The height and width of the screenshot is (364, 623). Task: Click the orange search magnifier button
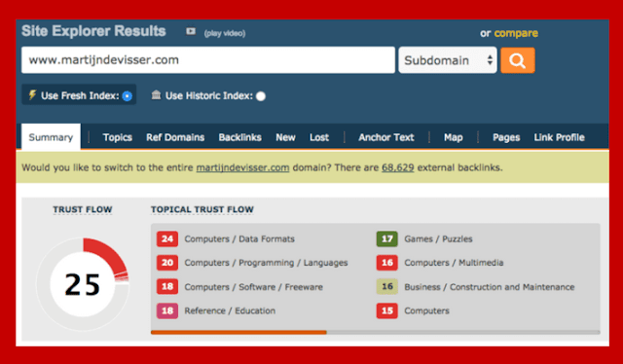pyautogui.click(x=517, y=60)
